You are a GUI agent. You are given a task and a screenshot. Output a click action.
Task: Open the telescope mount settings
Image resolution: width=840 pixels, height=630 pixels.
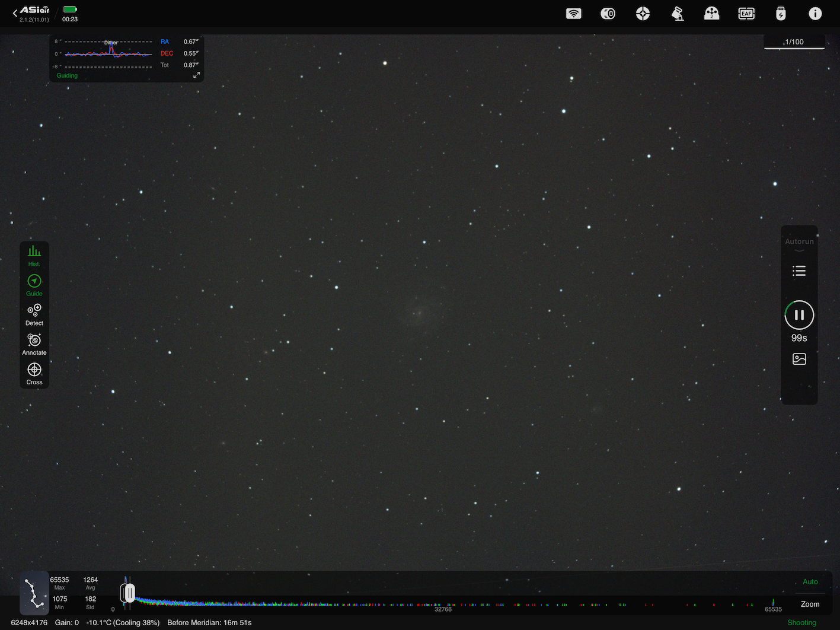point(678,14)
